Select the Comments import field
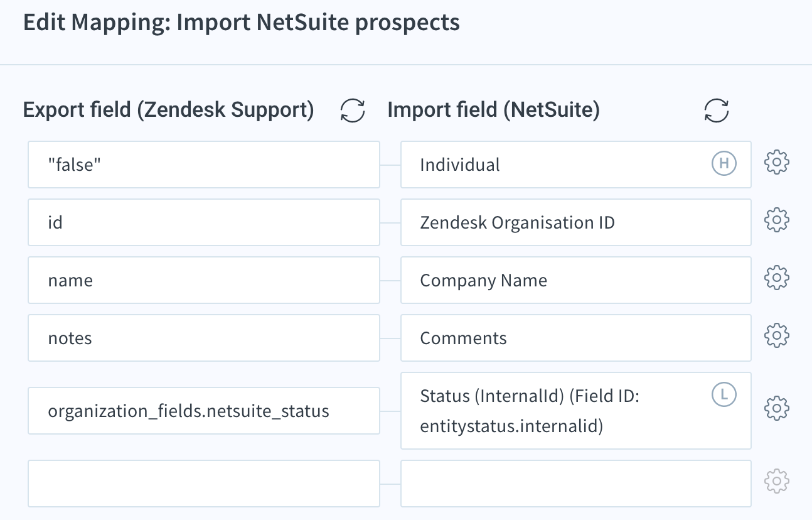Screen dimensions: 812x520 pos(576,338)
